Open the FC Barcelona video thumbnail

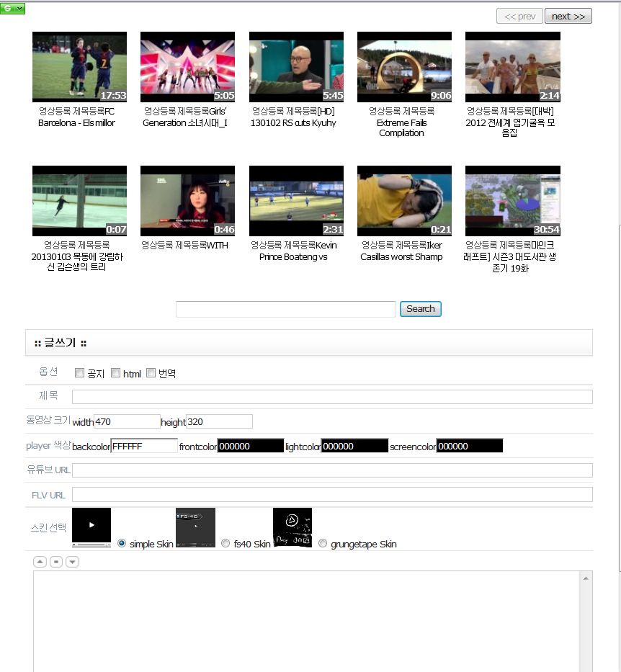coord(79,66)
